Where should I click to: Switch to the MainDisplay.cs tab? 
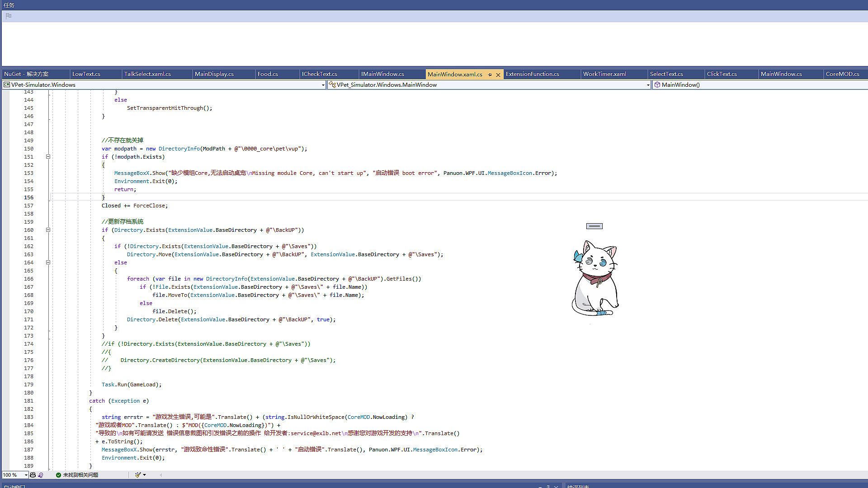click(x=214, y=74)
